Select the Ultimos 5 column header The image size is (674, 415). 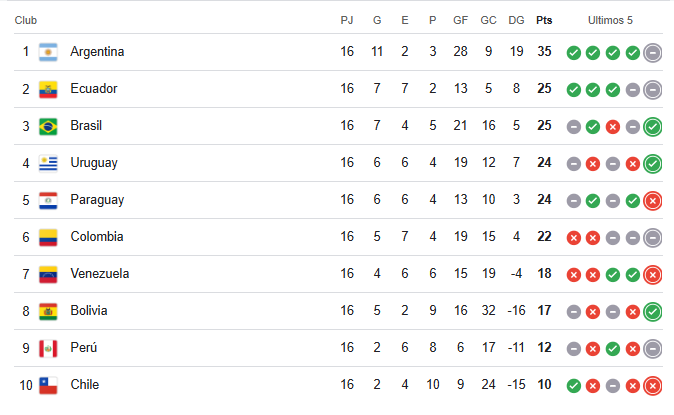(x=610, y=20)
